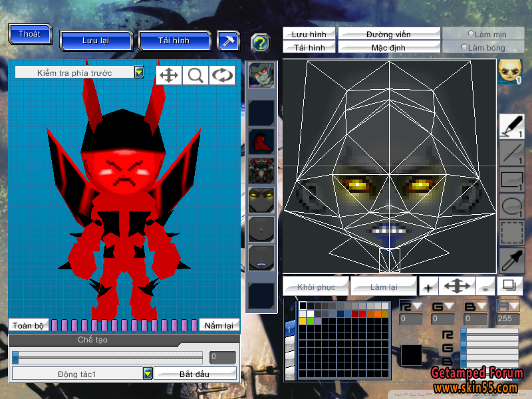Click the B color slider handle
The image size is (532, 399).
pos(464,360)
